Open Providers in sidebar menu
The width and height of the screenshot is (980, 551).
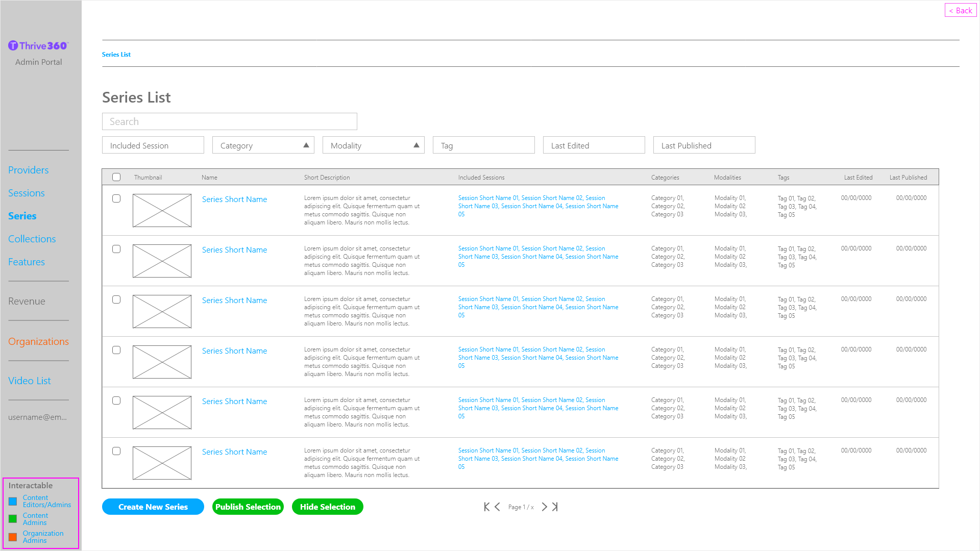tap(28, 170)
